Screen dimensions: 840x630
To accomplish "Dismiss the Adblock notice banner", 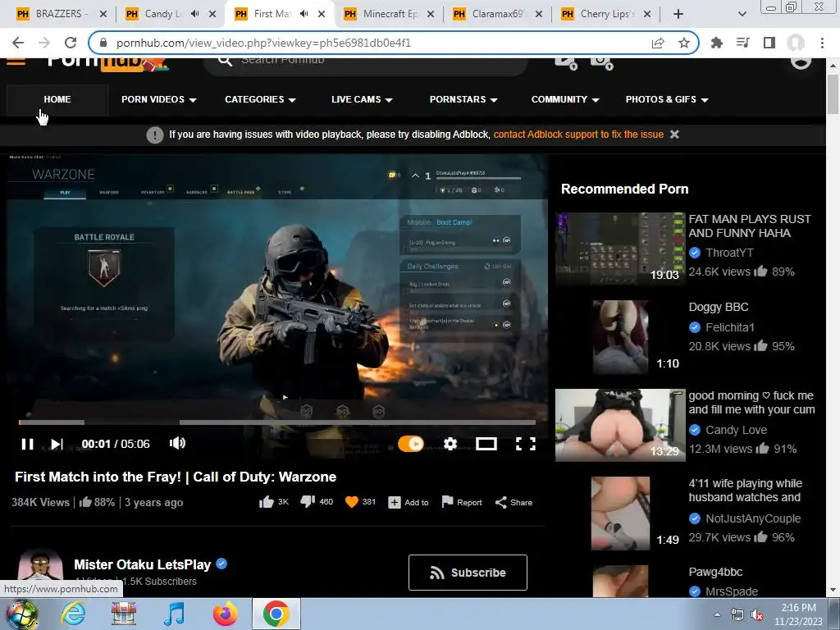I will (674, 135).
